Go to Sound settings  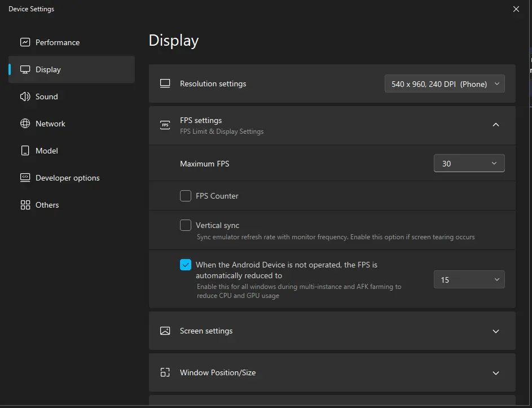point(72,96)
